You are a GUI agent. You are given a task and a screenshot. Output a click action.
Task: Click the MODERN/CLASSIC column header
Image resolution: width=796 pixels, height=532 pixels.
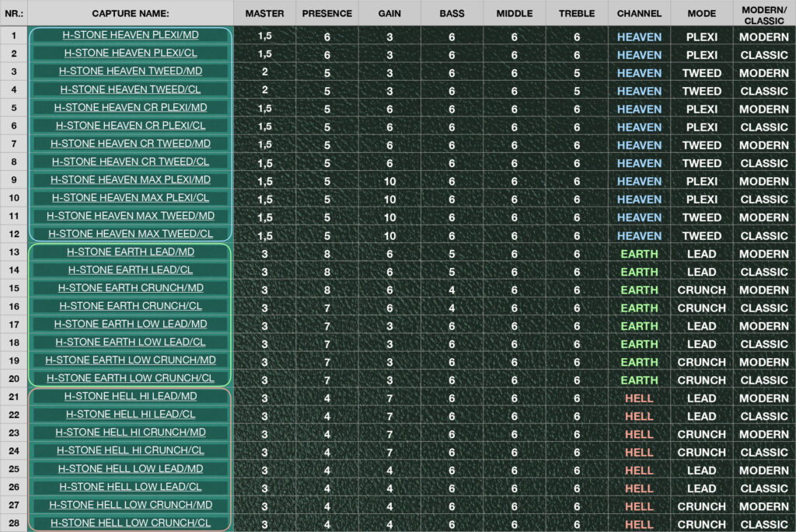tap(763, 13)
